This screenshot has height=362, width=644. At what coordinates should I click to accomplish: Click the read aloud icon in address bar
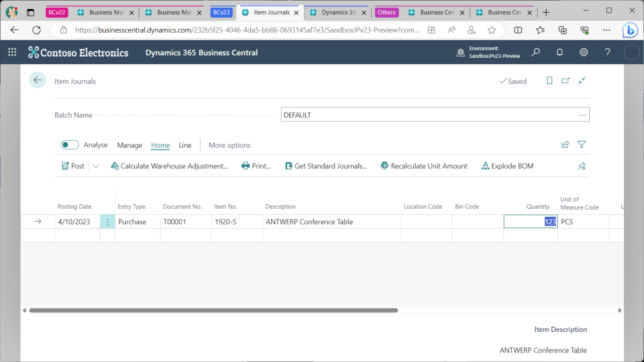(x=452, y=30)
